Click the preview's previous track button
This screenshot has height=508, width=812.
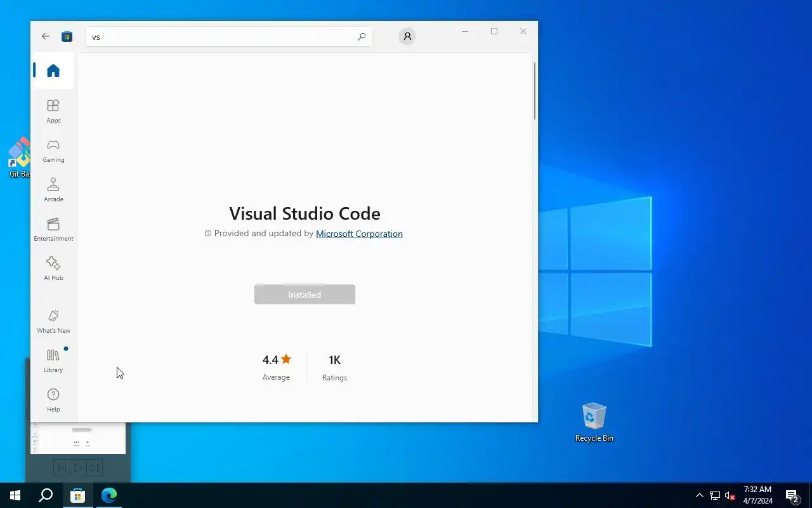point(62,468)
